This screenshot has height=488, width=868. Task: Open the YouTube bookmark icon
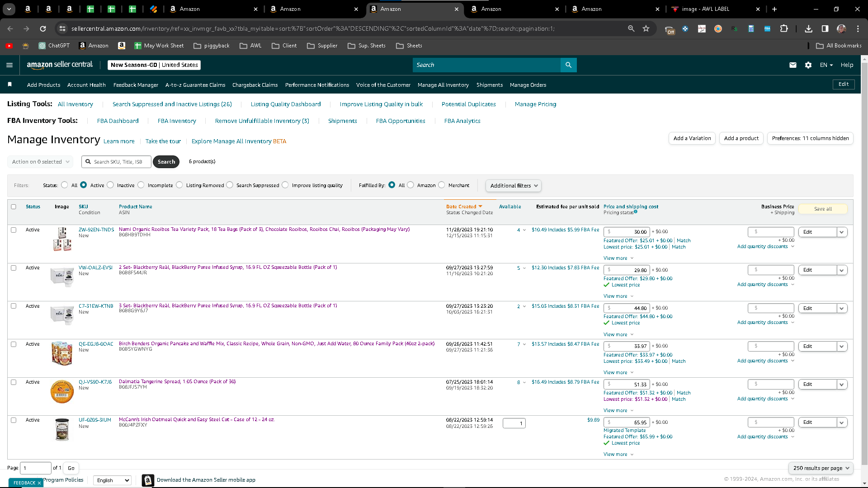(9, 46)
